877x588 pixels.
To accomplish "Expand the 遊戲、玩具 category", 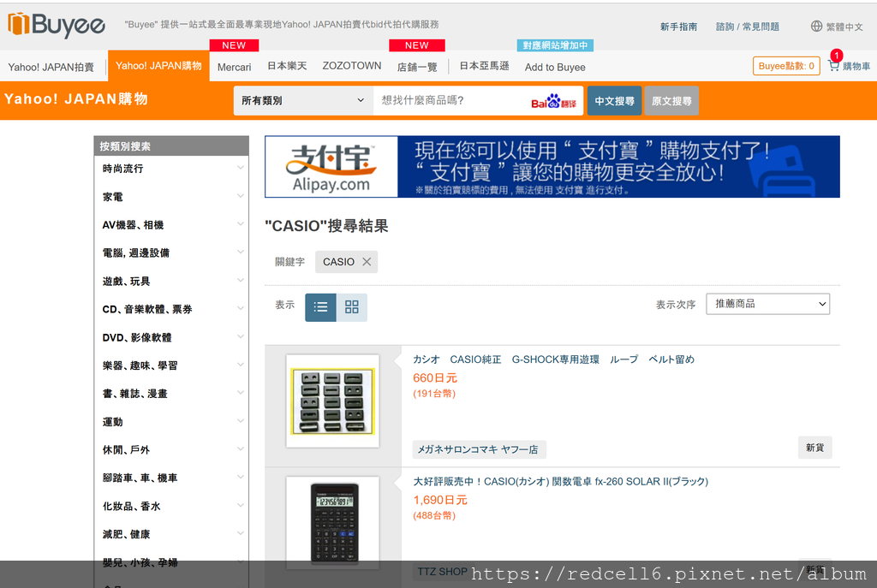I will point(171,281).
